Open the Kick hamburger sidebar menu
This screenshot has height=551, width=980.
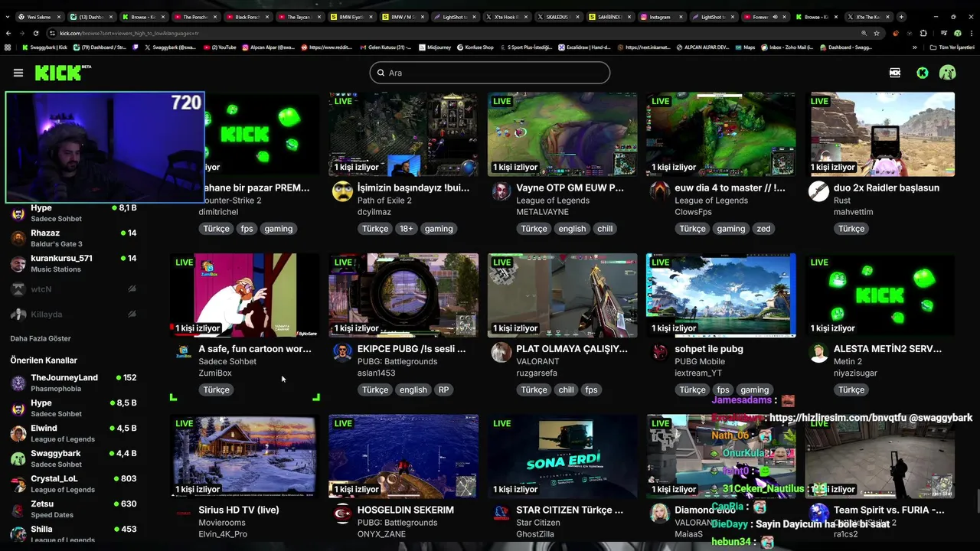[18, 73]
